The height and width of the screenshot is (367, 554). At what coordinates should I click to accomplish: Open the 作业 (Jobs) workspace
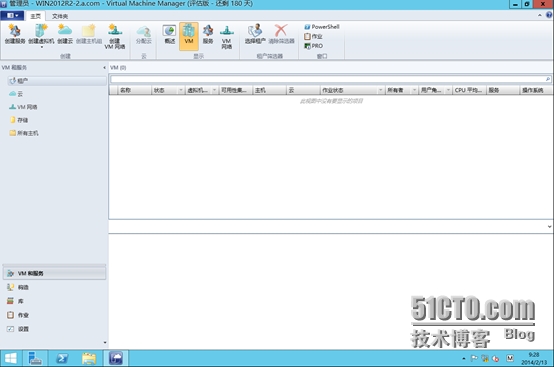tap(54, 315)
